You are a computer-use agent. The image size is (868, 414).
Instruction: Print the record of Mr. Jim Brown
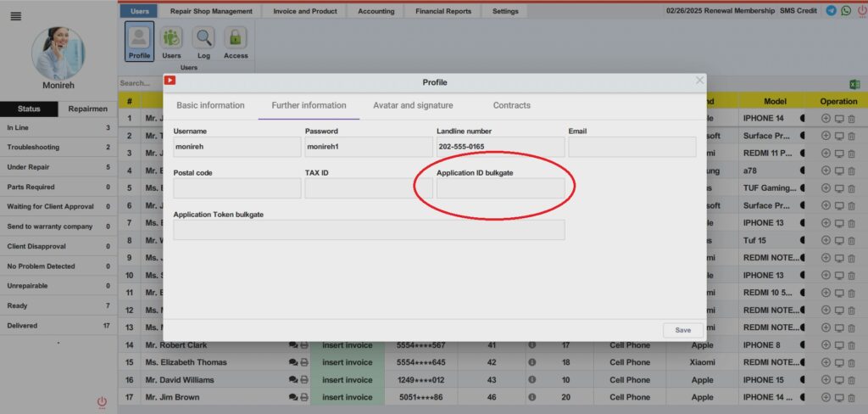pyautogui.click(x=304, y=397)
